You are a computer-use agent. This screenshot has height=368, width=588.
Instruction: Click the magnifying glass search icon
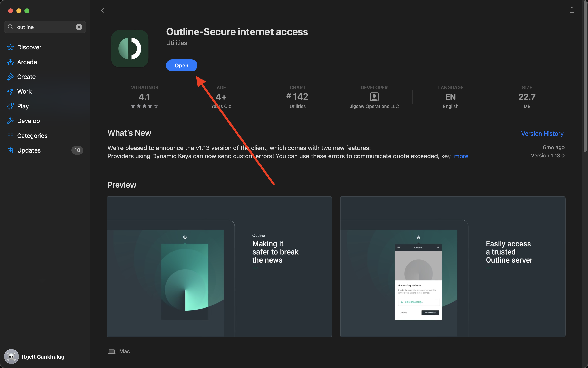(x=10, y=27)
